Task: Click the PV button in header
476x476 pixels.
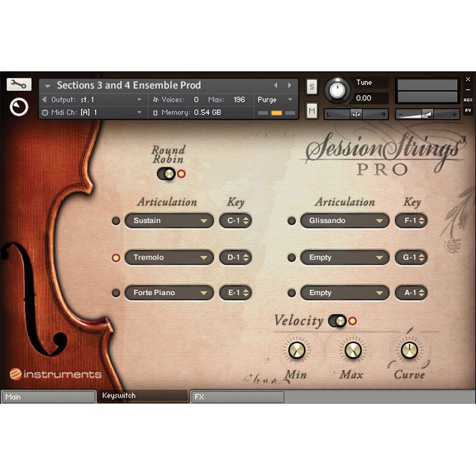Action: (468, 111)
